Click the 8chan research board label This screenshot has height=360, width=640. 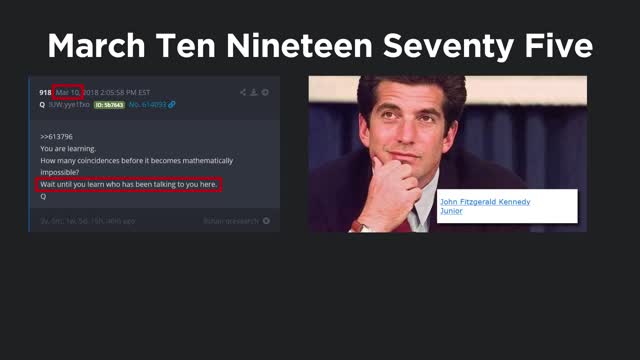(x=231, y=221)
